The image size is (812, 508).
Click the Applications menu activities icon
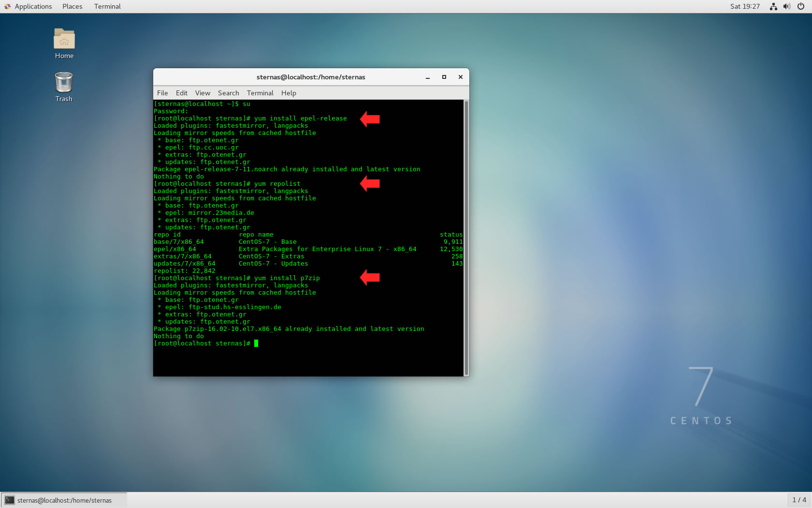tap(7, 6)
